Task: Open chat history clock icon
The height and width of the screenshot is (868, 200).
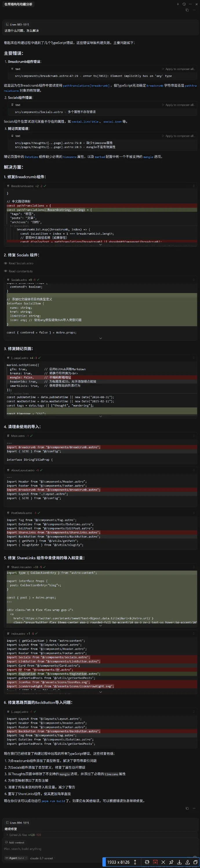Action: coord(184,4)
